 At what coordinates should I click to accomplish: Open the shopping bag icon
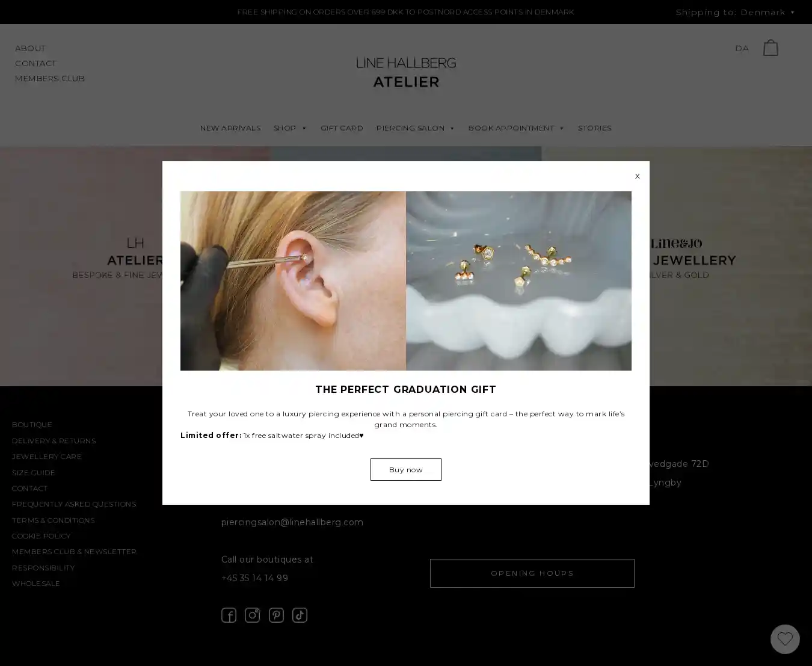point(770,48)
